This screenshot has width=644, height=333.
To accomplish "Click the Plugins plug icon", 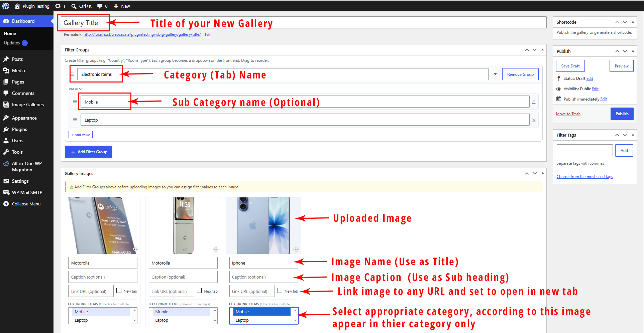I will coord(6,129).
